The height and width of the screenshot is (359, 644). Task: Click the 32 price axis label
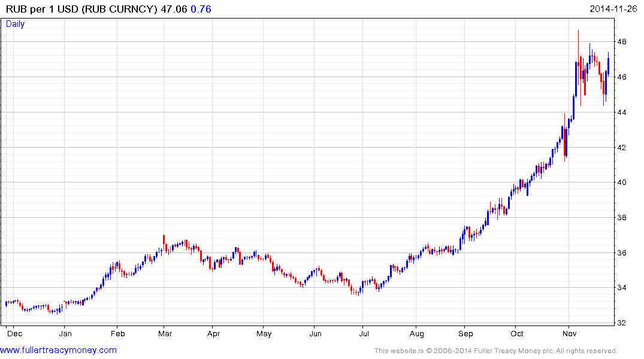coord(621,323)
